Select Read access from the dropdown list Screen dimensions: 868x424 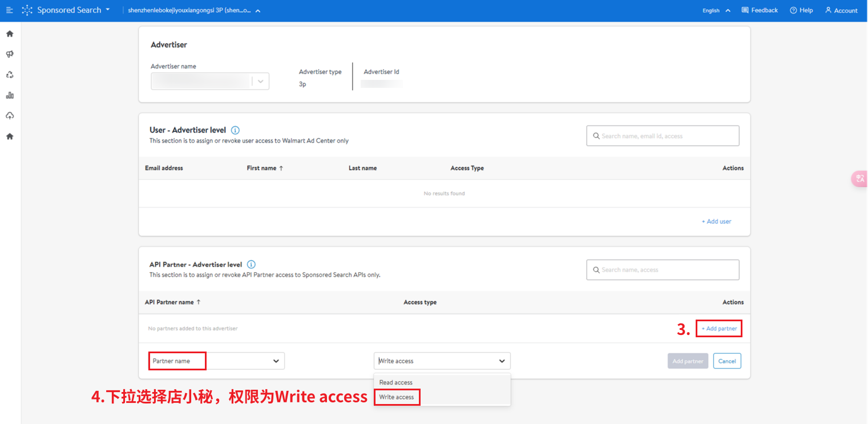pos(442,382)
